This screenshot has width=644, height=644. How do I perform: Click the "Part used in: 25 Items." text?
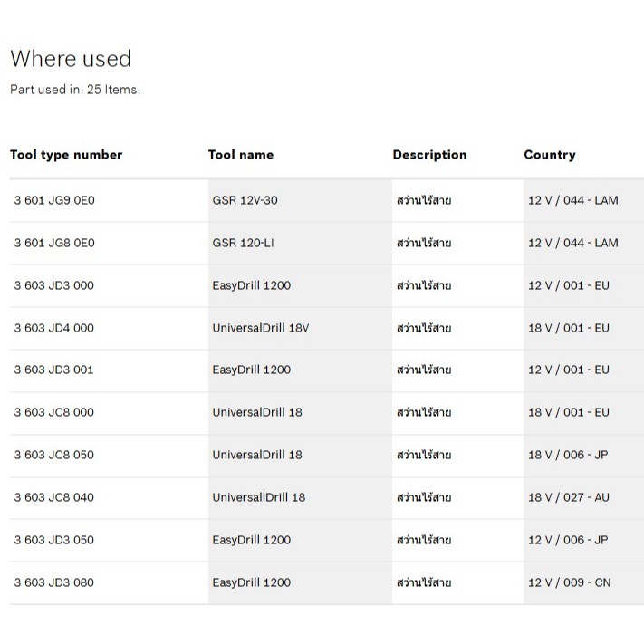(75, 90)
